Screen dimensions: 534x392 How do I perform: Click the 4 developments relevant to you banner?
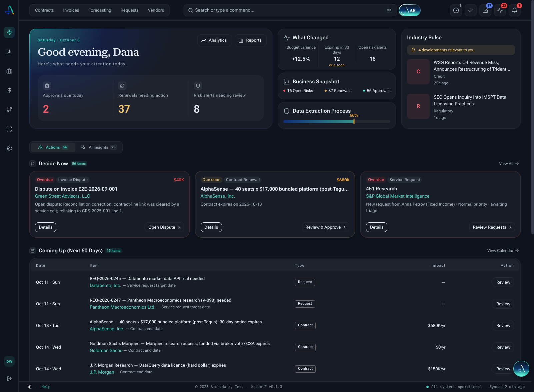click(461, 50)
